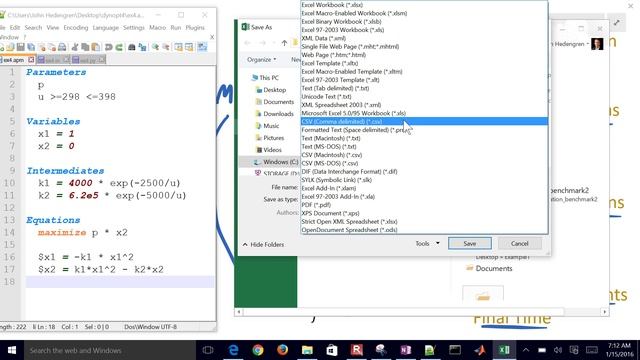Click the Cut scissors icon in Notepad++
Image resolution: width=640 pixels, height=360 pixels.
pyautogui.click(x=75, y=47)
